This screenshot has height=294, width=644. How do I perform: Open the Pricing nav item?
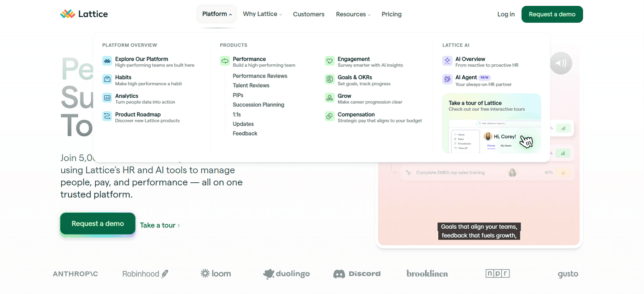(391, 14)
